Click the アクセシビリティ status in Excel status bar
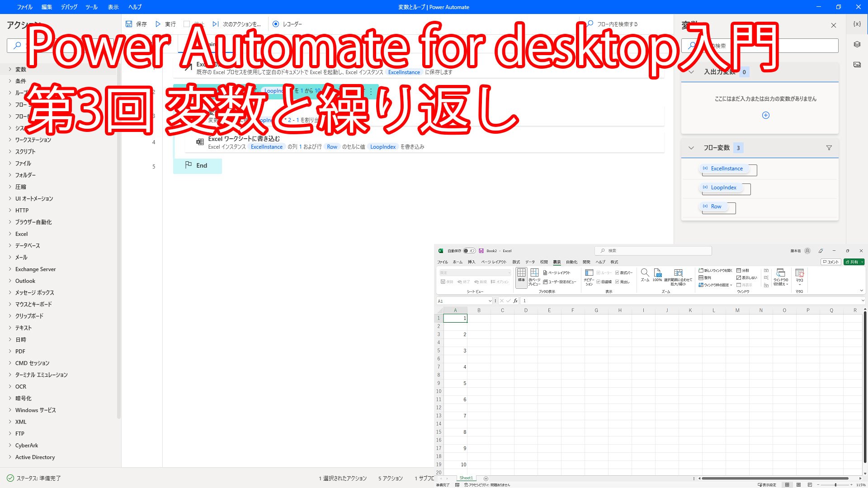Screen dimensions: 868x488 click(x=487, y=485)
